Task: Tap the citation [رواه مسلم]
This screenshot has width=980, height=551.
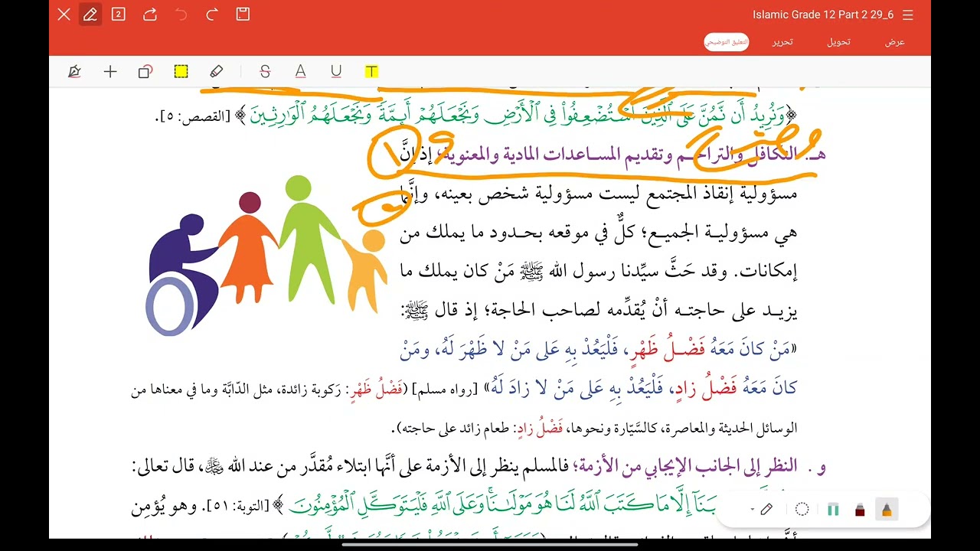Action: click(445, 390)
